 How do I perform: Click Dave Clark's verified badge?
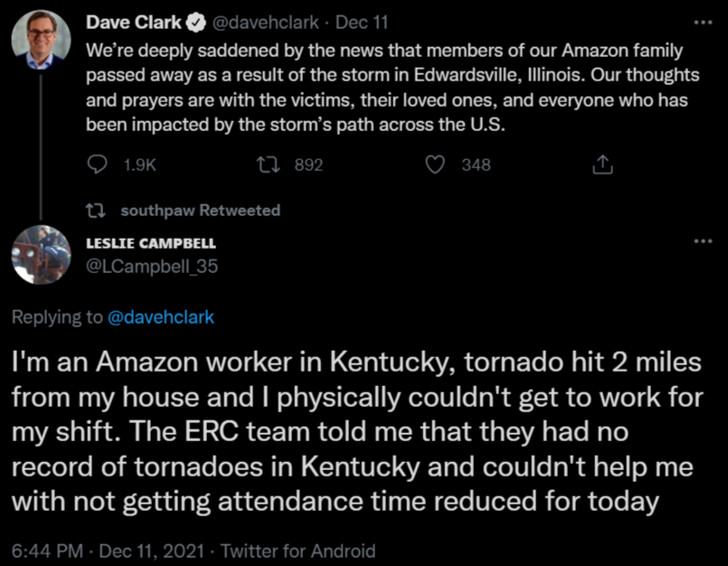coord(194,22)
